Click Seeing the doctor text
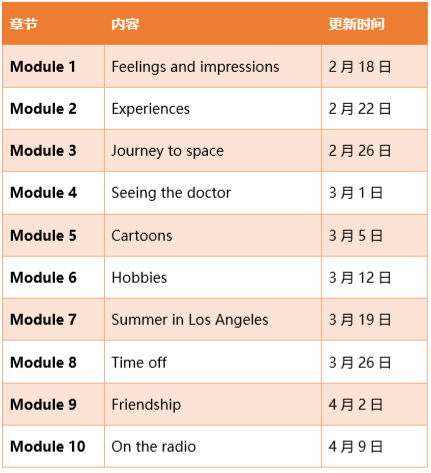This screenshot has width=431, height=473. coord(171,193)
